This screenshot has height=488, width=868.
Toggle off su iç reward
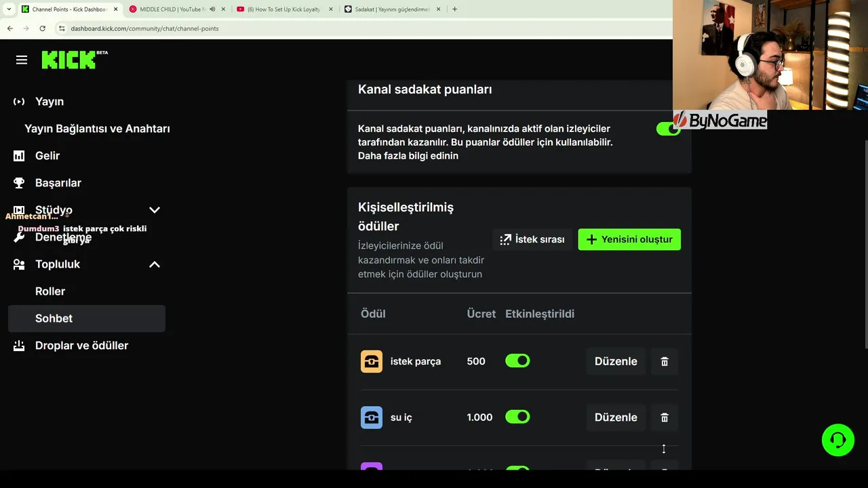click(x=517, y=417)
